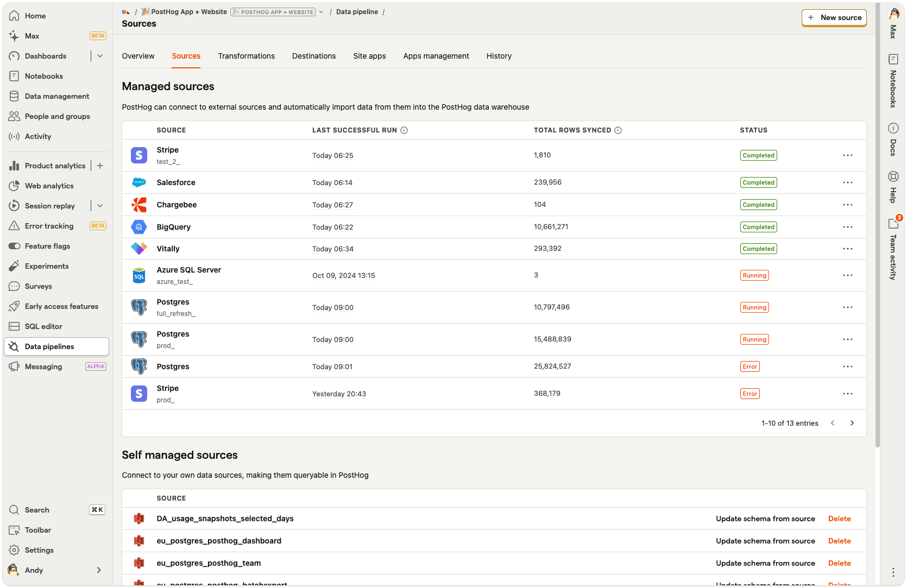Click the Chargebee source icon
The height and width of the screenshot is (588, 907).
(139, 205)
